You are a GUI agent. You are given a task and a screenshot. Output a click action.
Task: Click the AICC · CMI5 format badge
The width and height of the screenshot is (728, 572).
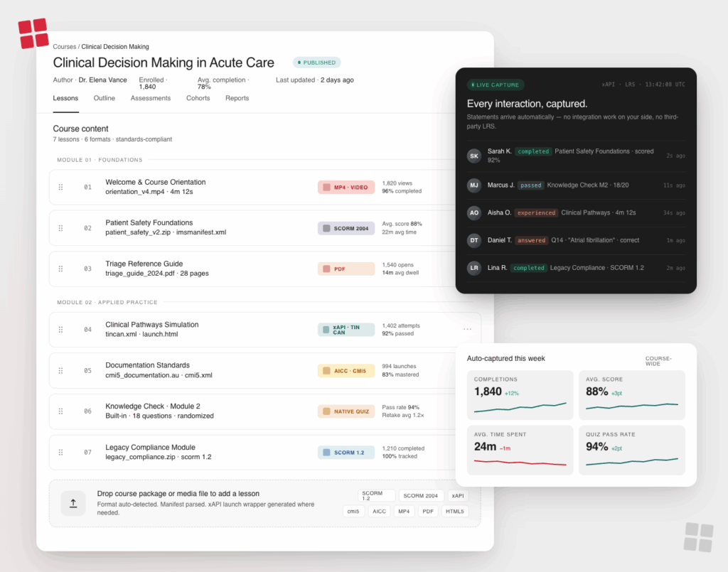click(x=346, y=371)
